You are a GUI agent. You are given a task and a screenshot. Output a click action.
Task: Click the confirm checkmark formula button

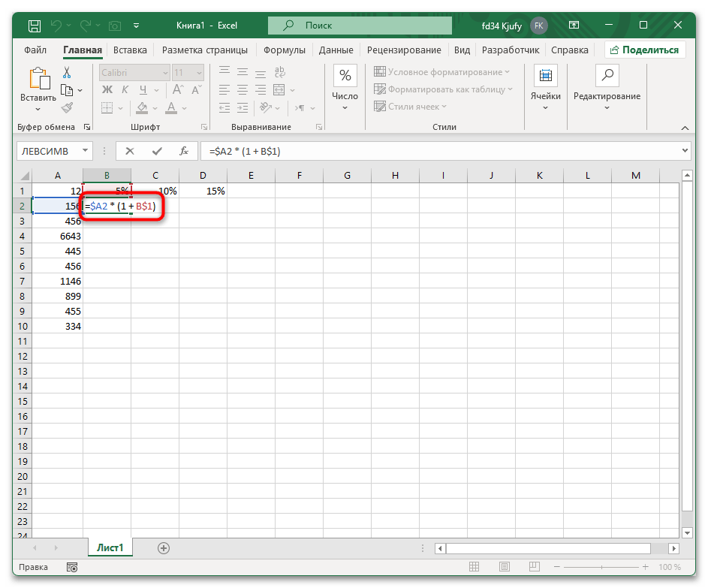click(x=157, y=151)
